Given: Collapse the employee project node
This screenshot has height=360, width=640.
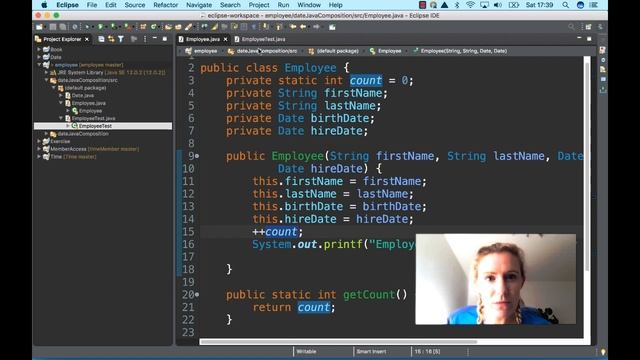Looking at the screenshot, I should (x=39, y=65).
